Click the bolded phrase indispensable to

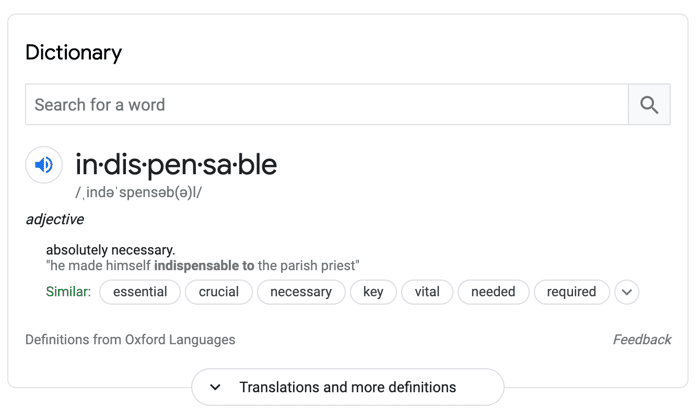coord(204,266)
